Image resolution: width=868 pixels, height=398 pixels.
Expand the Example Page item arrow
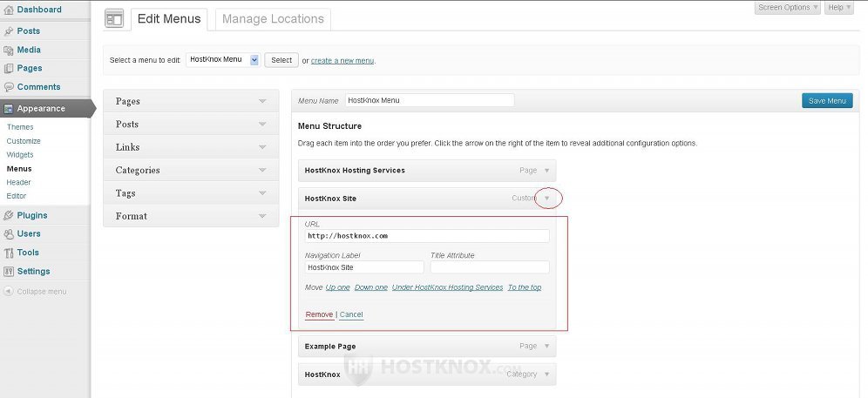point(547,346)
